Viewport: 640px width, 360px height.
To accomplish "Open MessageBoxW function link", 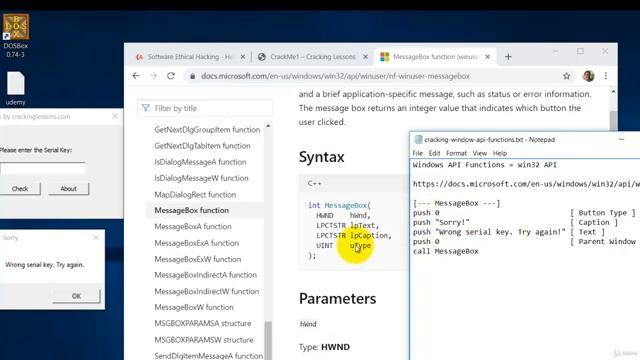I will click(x=194, y=307).
